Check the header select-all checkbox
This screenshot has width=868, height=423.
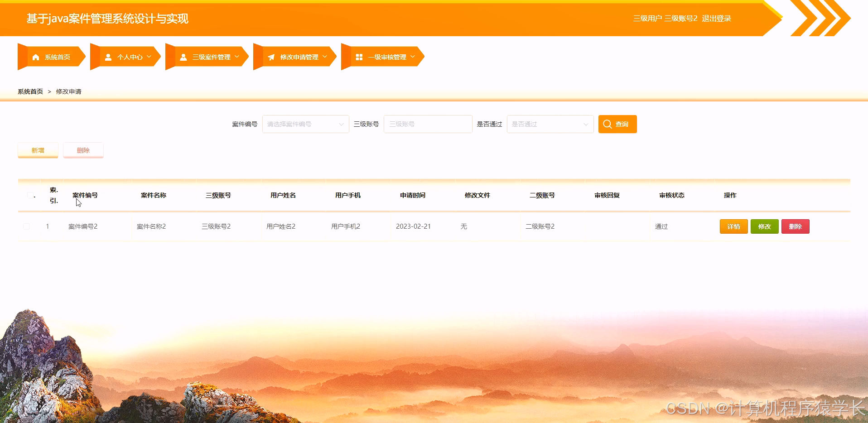pyautogui.click(x=31, y=195)
